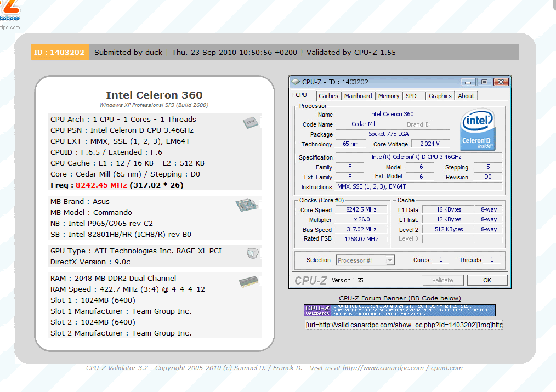
Task: Close the CPU-Z window
Action: coord(501,82)
